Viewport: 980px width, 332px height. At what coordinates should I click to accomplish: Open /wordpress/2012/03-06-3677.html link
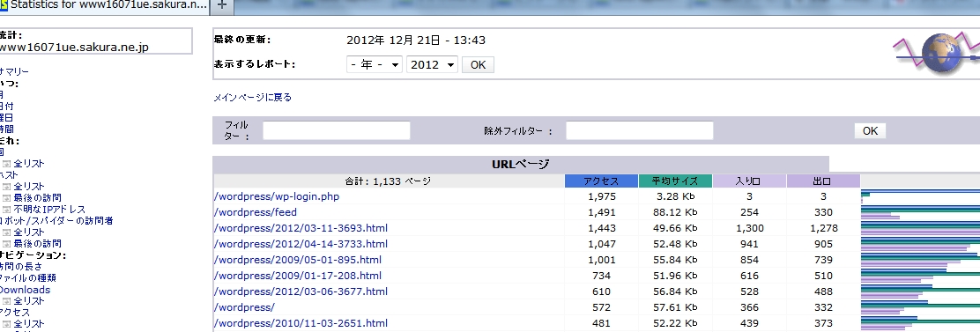(x=301, y=291)
